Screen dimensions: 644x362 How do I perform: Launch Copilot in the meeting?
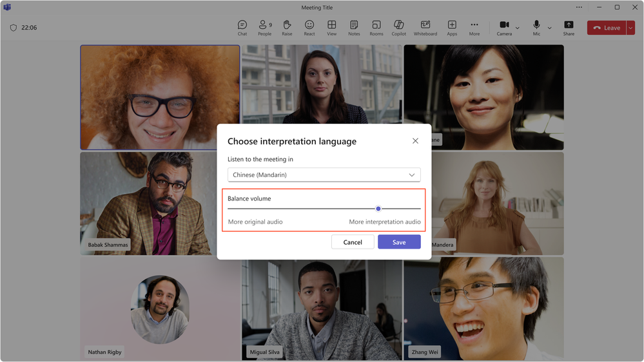click(x=398, y=28)
